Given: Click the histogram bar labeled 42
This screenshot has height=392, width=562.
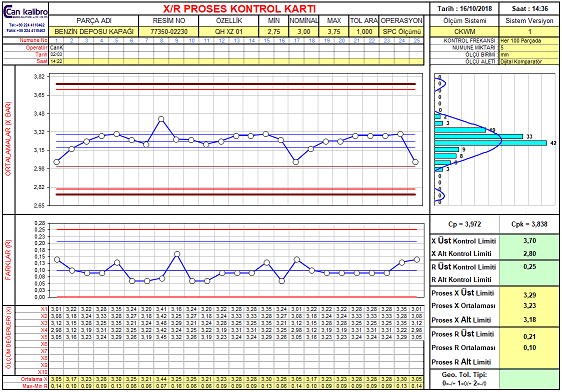Looking at the screenshot, I should [x=491, y=143].
